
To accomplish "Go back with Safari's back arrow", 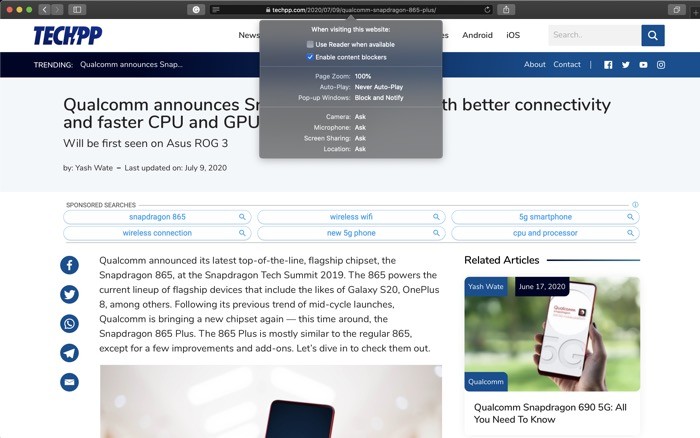I will coord(44,9).
